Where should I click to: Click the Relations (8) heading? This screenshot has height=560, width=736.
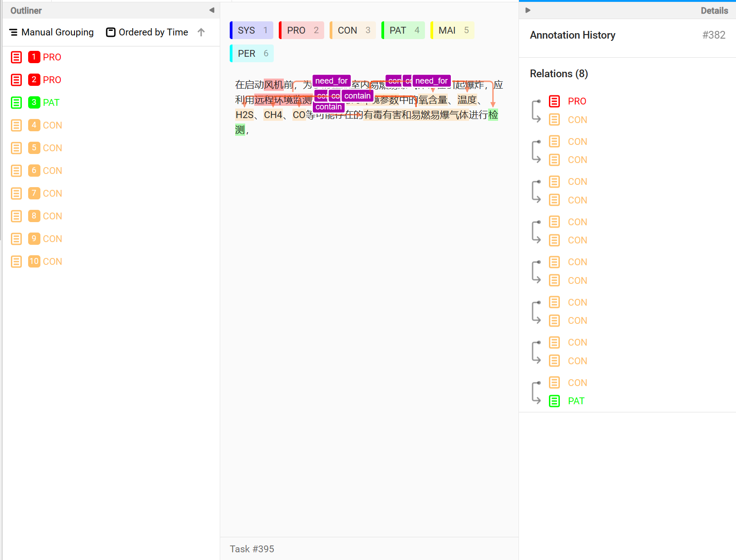pyautogui.click(x=559, y=74)
